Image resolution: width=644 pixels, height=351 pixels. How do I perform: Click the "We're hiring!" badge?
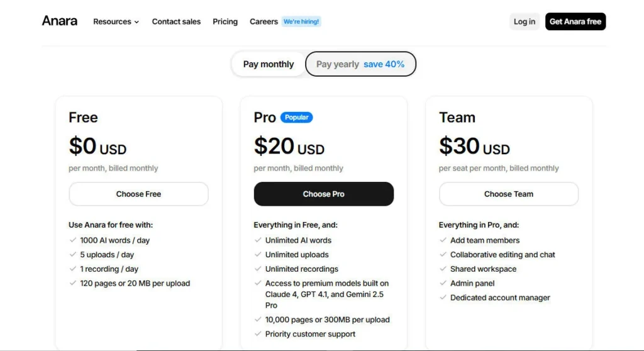pos(301,21)
